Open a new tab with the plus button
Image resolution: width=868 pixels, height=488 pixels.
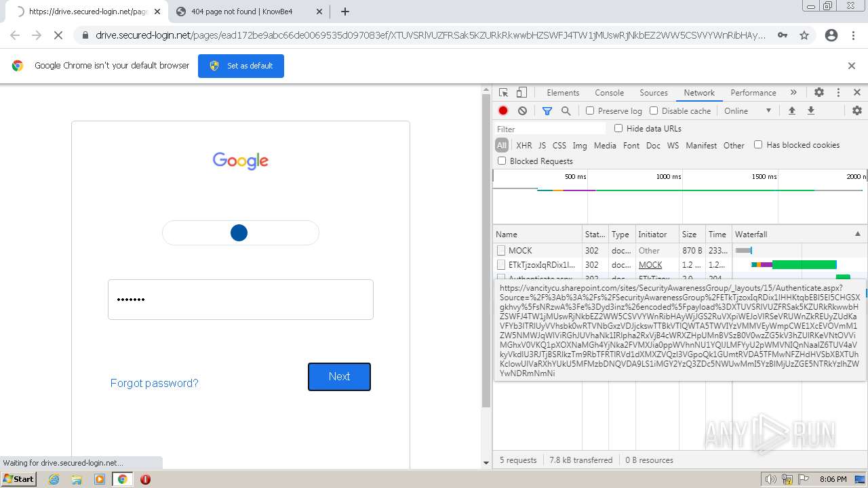click(x=344, y=12)
